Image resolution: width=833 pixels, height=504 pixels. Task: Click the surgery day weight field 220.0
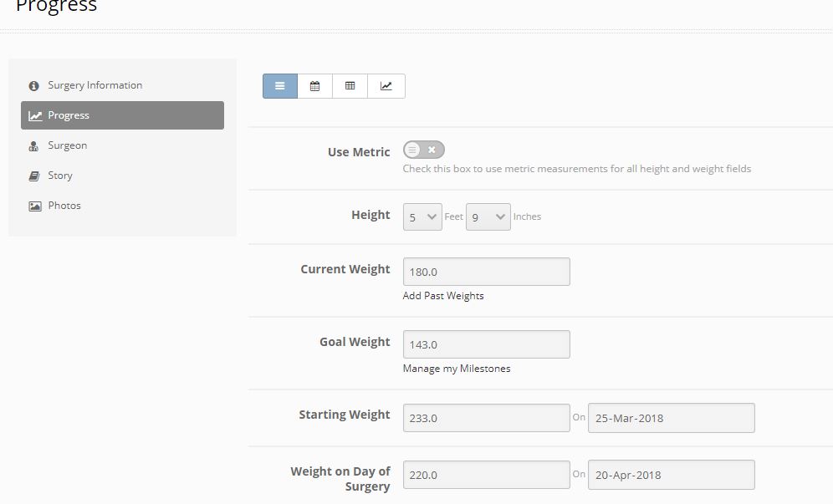(x=487, y=475)
